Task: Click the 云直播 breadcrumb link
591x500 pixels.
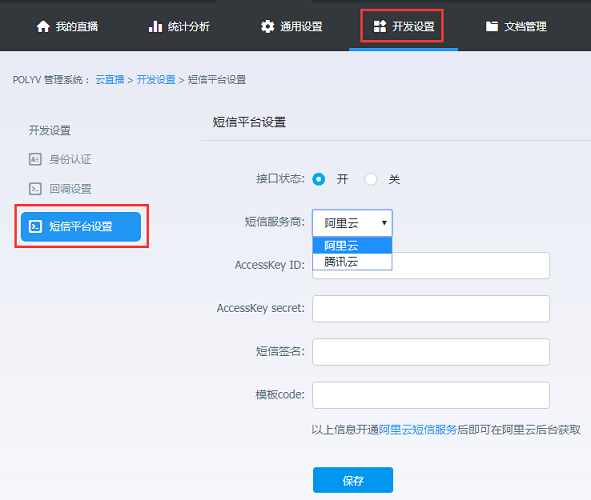Action: click(x=110, y=80)
